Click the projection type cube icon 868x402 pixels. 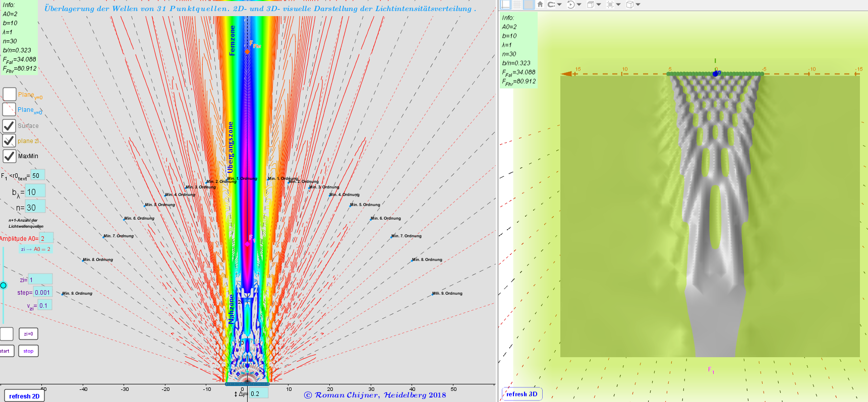pyautogui.click(x=630, y=5)
